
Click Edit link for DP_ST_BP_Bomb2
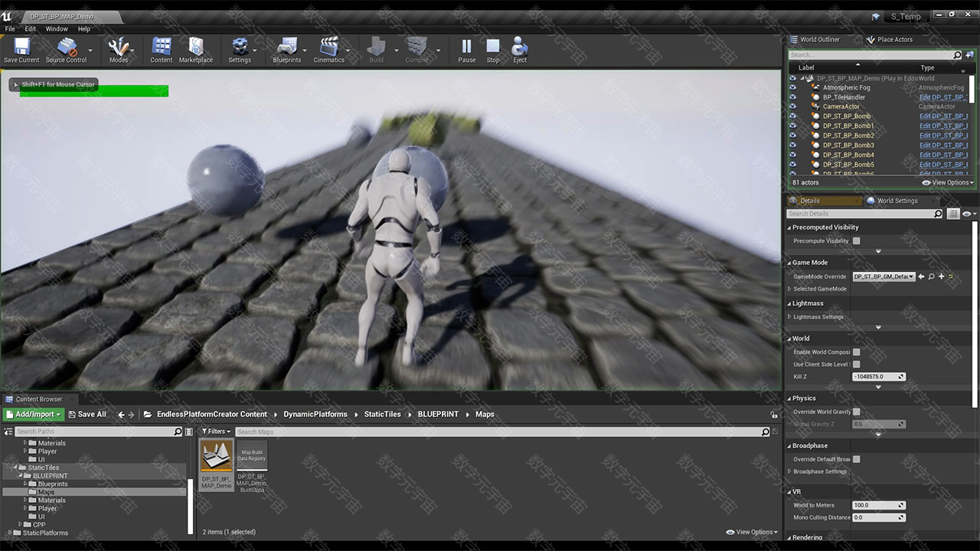click(x=943, y=135)
